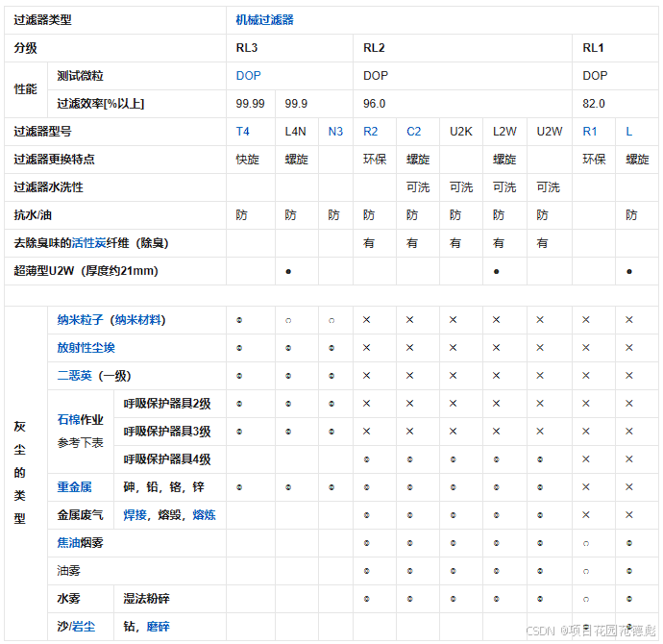663x644 pixels.
Task: Open the R1 filter model link
Action: click(x=589, y=132)
